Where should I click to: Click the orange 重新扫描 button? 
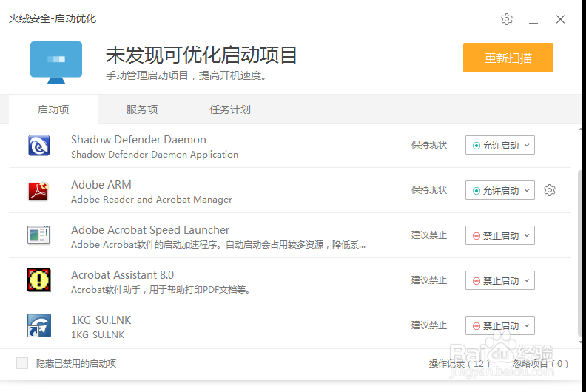click(x=508, y=58)
